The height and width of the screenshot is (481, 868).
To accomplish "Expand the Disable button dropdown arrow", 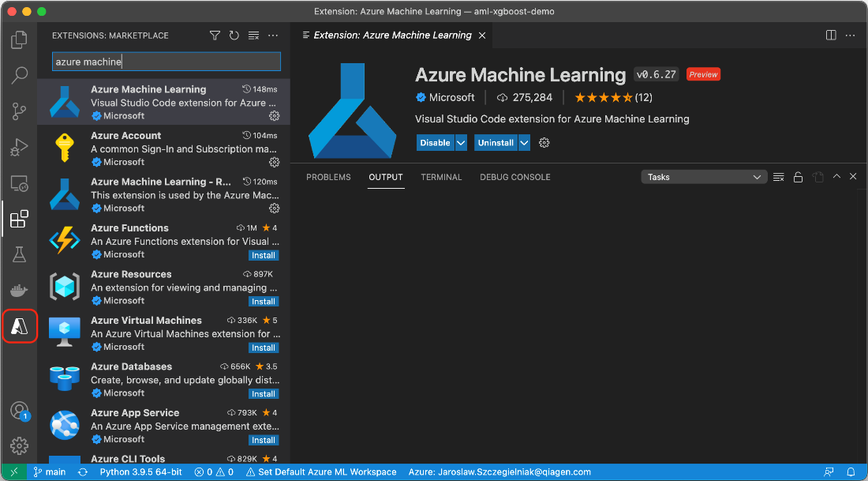I will [461, 143].
